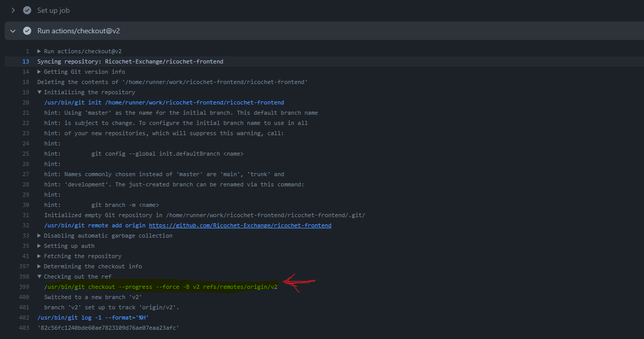Click log line number 402
The width and height of the screenshot is (644, 339).
(24, 317)
